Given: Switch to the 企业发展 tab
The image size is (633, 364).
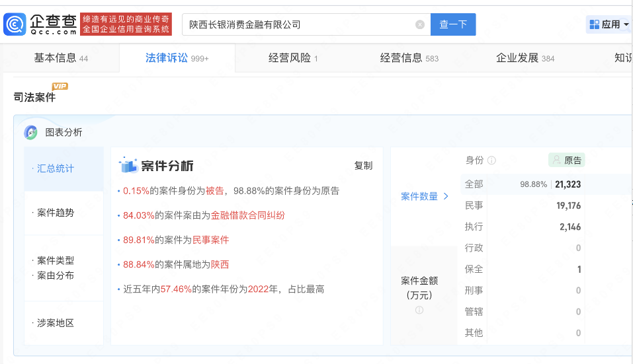Looking at the screenshot, I should [x=525, y=58].
